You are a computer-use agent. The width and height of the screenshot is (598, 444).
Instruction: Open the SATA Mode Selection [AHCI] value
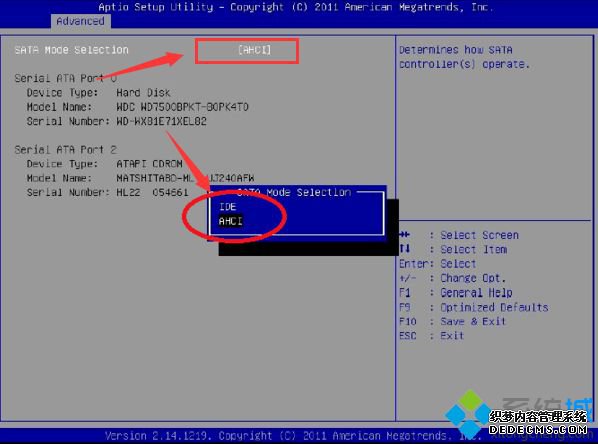click(254, 50)
